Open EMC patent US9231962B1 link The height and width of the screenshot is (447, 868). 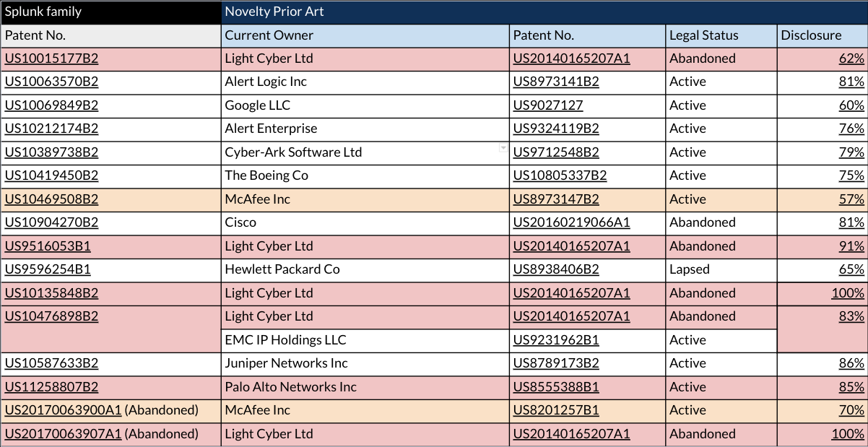(x=556, y=340)
